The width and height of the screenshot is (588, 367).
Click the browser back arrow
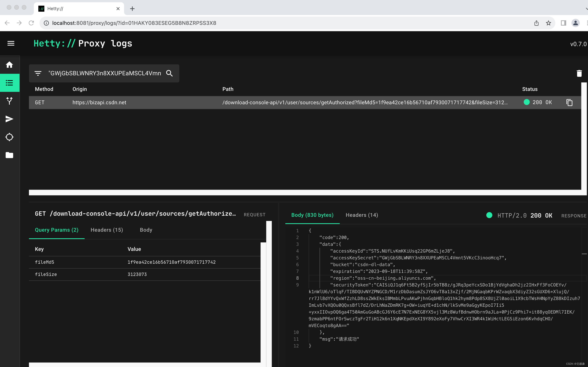(7, 23)
